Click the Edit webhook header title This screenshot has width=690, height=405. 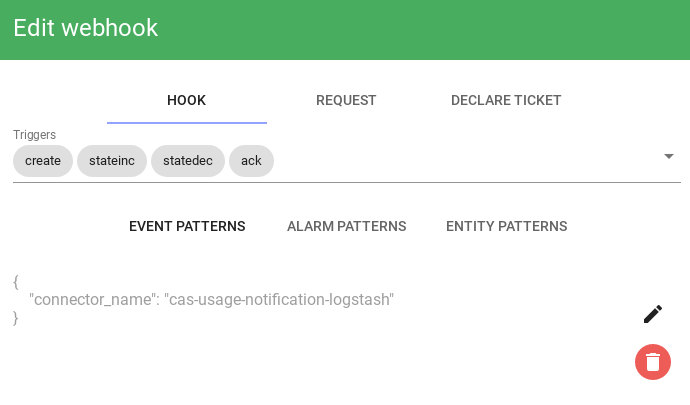click(85, 28)
